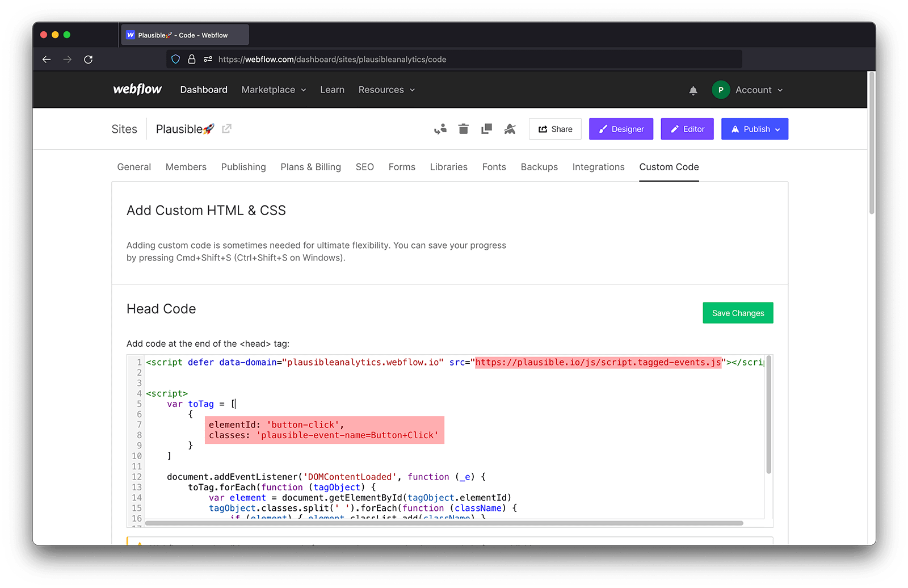Open the live site via external link arrow
The width and height of the screenshot is (908, 588).
(x=226, y=128)
